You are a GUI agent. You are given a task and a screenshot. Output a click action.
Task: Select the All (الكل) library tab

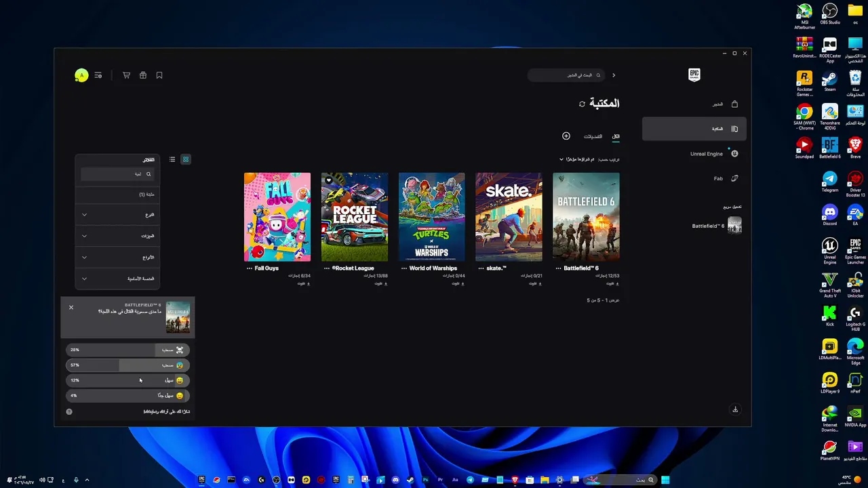pyautogui.click(x=616, y=137)
